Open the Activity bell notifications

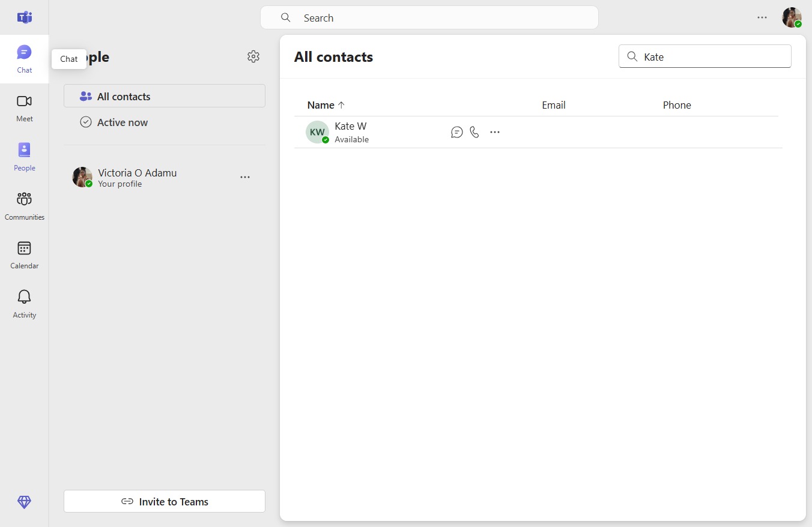(x=24, y=304)
